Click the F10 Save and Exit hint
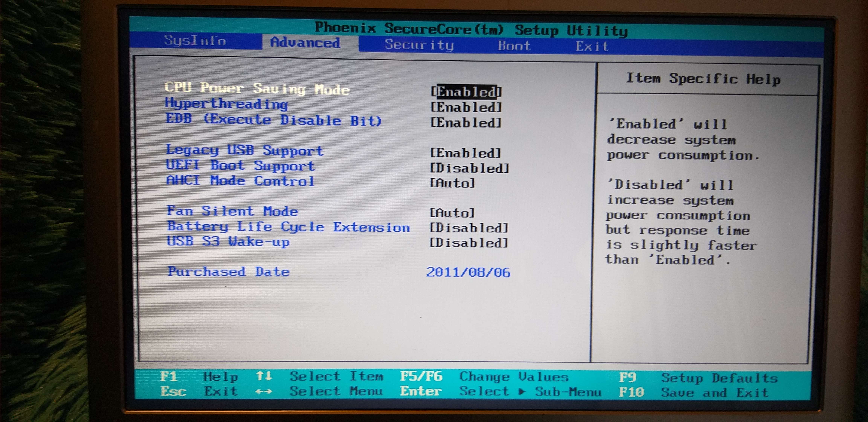 tap(693, 393)
